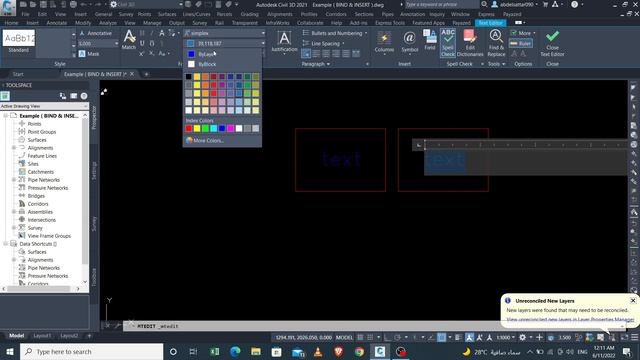This screenshot has width=640, height=360.
Task: Select Feature Lines tree item
Action: 42,156
